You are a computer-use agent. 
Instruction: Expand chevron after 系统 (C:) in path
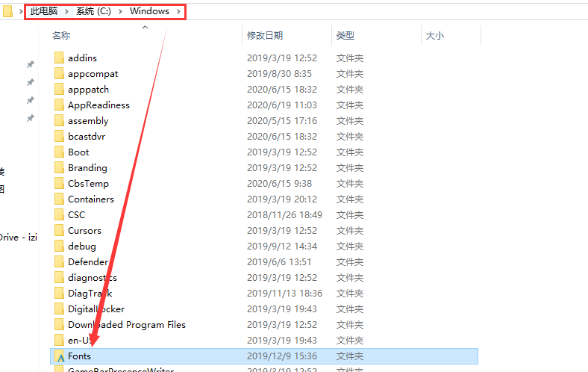tap(120, 11)
